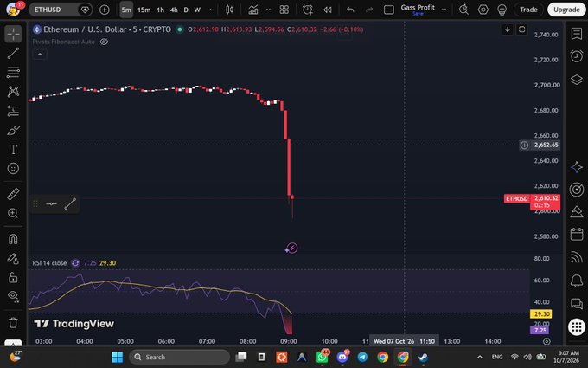
Task: Open the object tree layers panel
Action: pyautogui.click(x=577, y=80)
